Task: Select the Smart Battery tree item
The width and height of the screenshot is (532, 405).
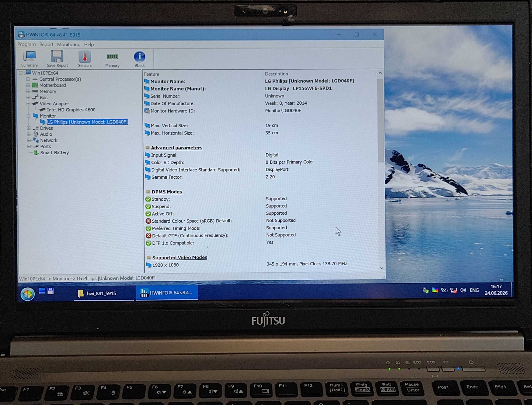Action: coord(54,153)
